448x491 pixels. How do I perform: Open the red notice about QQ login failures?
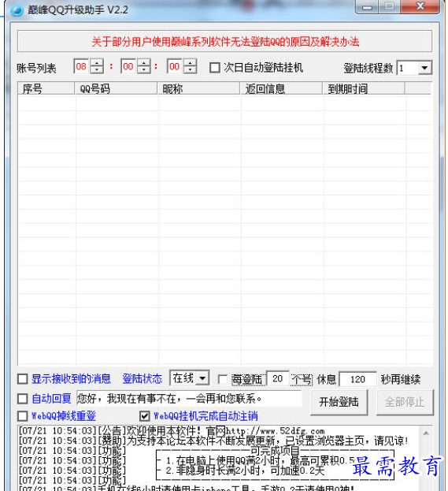coord(224,41)
